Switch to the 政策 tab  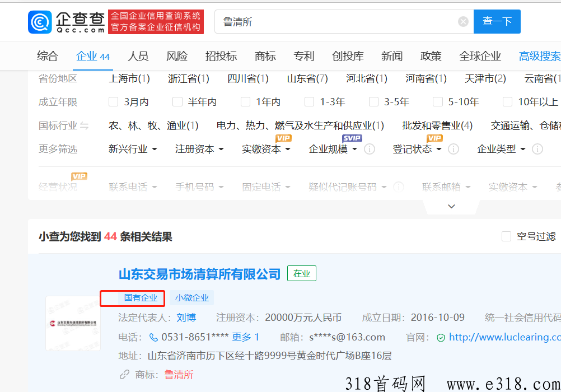(x=431, y=56)
